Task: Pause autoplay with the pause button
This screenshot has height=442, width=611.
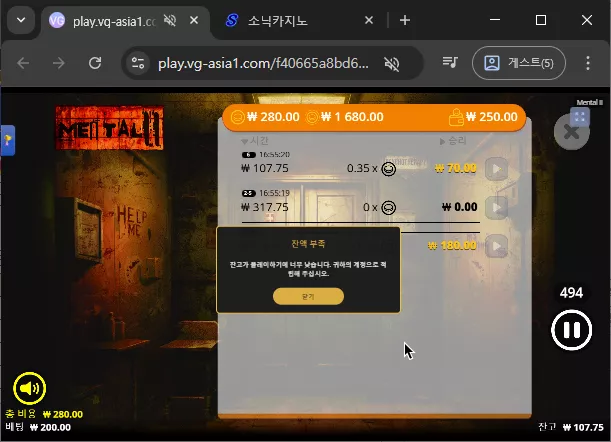Action: tap(571, 330)
